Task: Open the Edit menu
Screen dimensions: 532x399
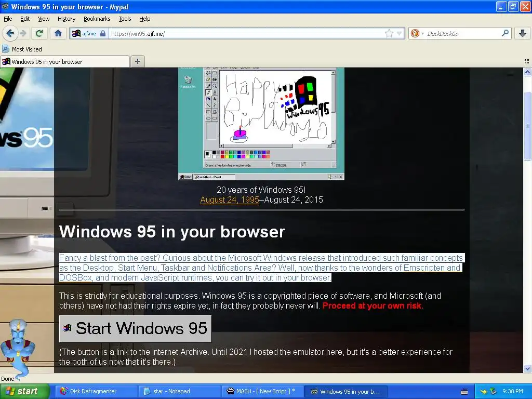Action: click(25, 19)
